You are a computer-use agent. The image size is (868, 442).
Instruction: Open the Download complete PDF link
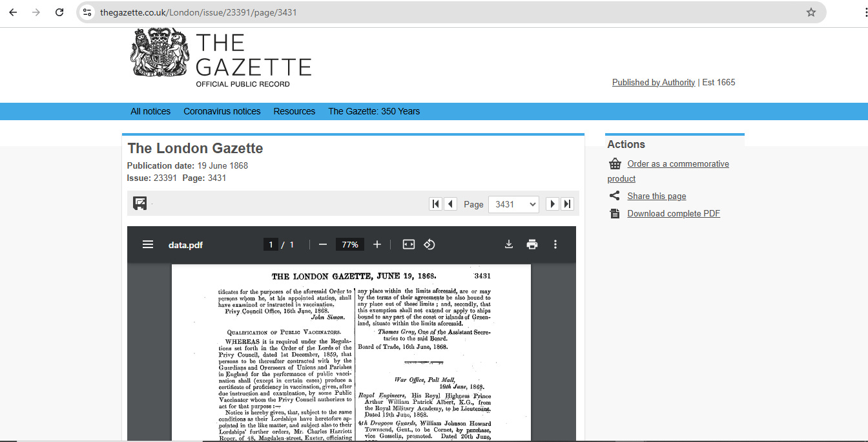pyautogui.click(x=674, y=213)
